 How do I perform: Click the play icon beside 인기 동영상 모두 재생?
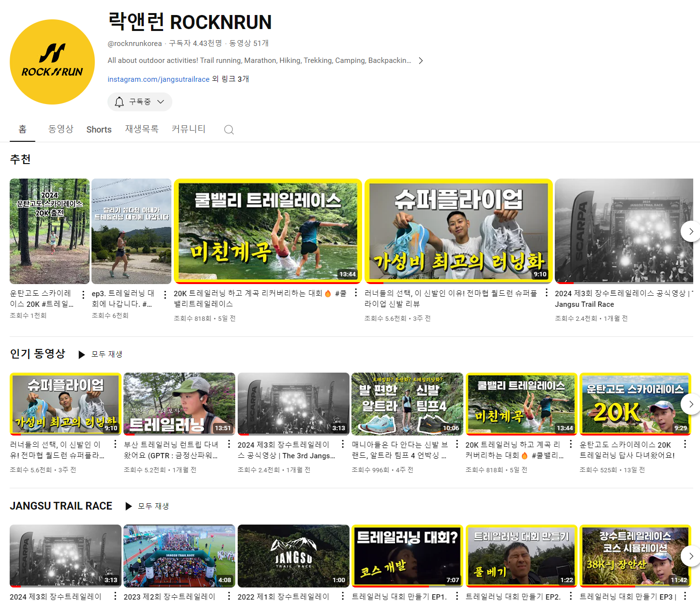coord(81,354)
